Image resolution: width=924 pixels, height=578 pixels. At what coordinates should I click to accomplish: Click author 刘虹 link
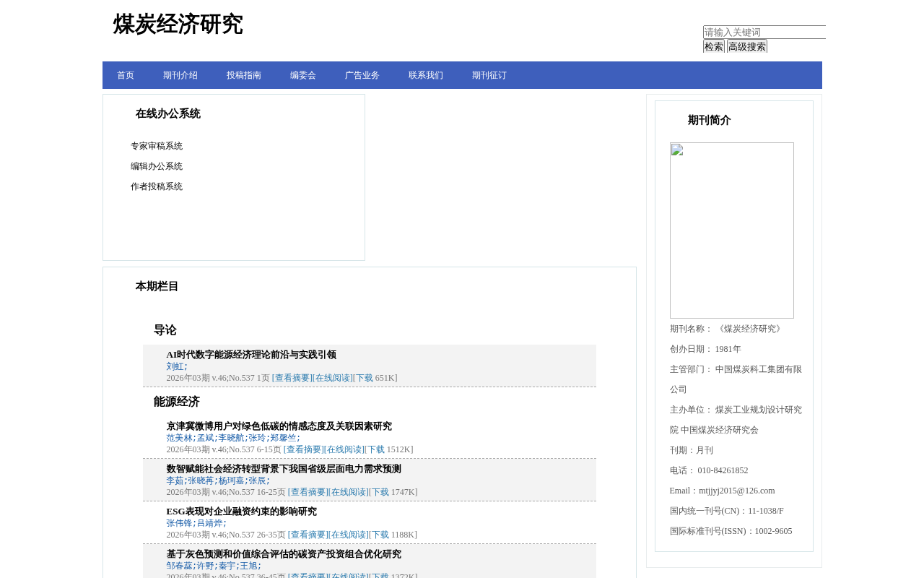tap(175, 366)
